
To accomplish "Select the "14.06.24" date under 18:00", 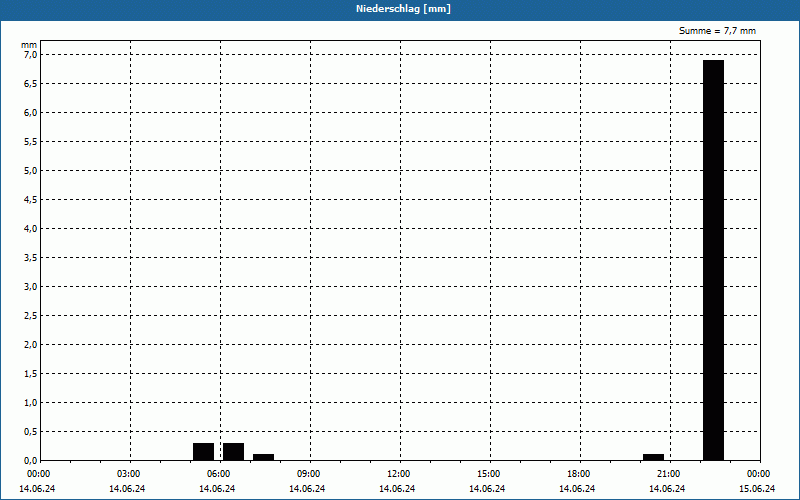I will (577, 489).
